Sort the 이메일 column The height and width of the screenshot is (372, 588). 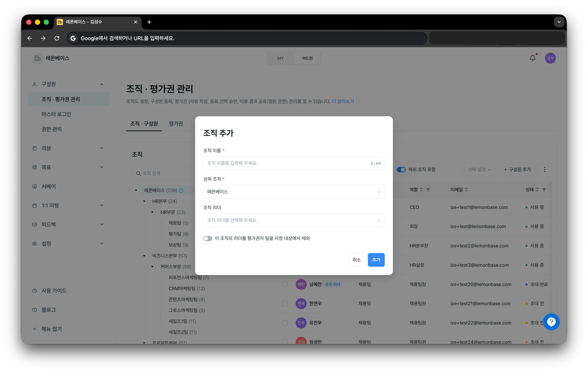[466, 190]
